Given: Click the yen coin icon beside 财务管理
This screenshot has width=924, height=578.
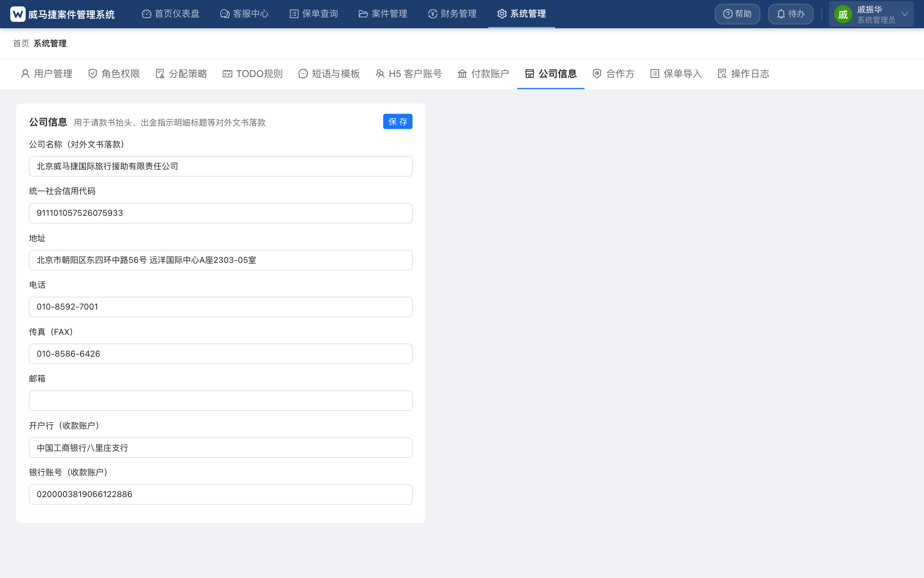Looking at the screenshot, I should pos(433,14).
